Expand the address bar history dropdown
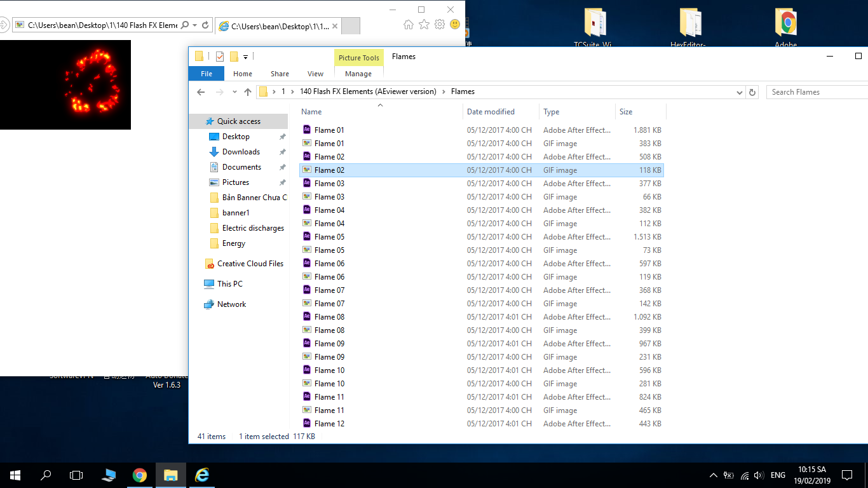This screenshot has height=488, width=868. tap(739, 92)
